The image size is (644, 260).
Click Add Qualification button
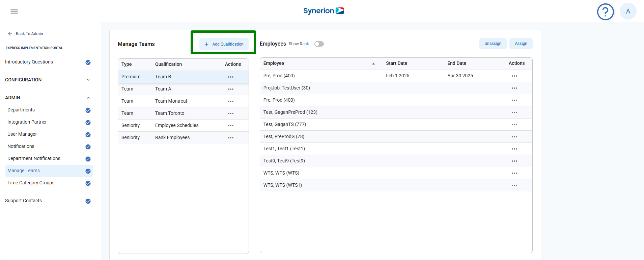click(x=224, y=44)
